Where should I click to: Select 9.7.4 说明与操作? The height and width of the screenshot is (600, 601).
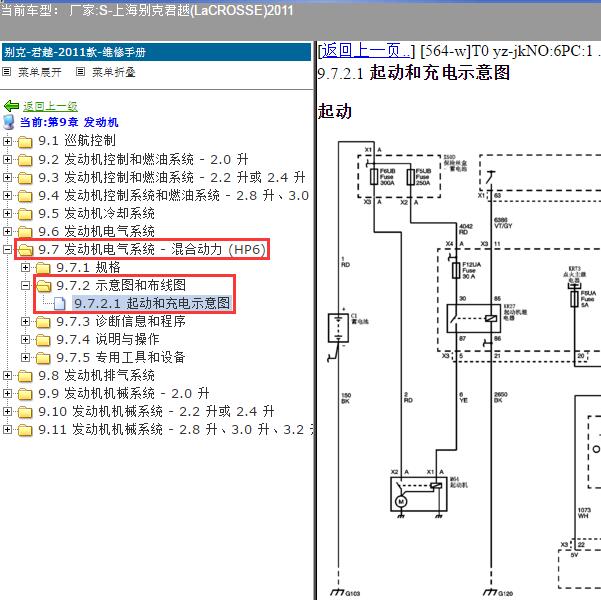click(108, 339)
